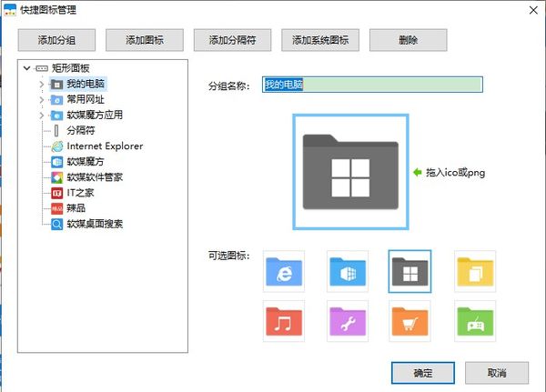
Task: Choose the red music folder icon
Action: coord(284,321)
